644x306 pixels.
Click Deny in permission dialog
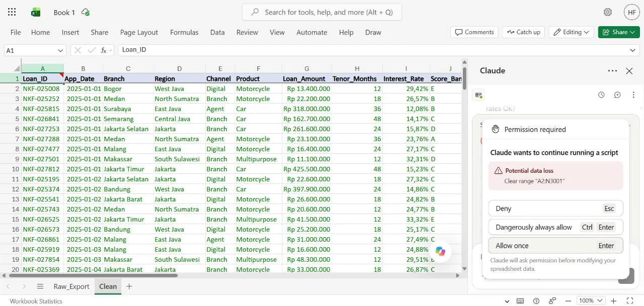click(x=555, y=209)
